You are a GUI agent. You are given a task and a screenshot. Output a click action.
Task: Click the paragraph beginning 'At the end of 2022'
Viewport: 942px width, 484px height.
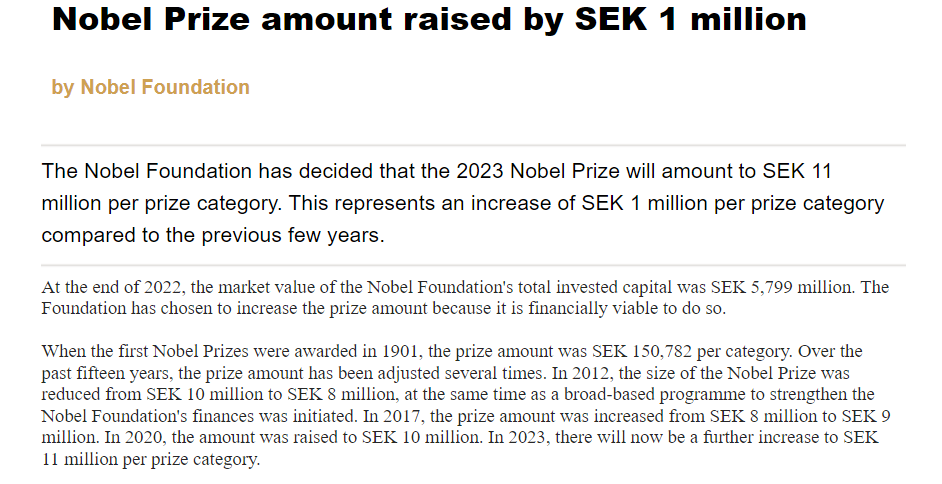464,298
